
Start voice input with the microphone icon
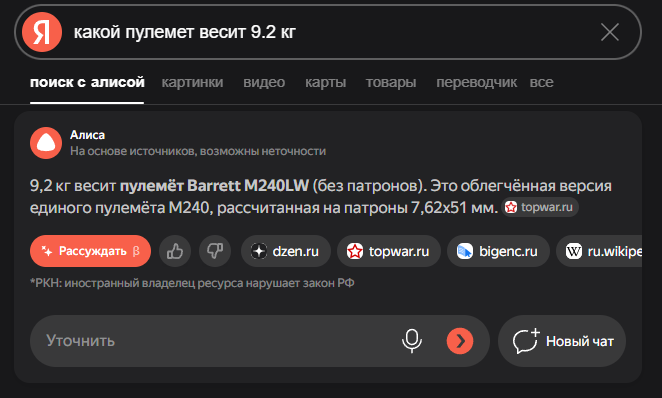point(412,341)
